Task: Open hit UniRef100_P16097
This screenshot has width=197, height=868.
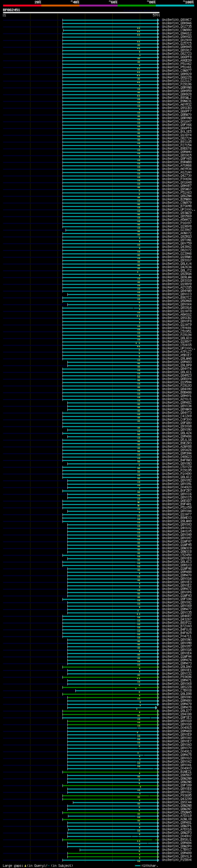Action: coord(177,223)
